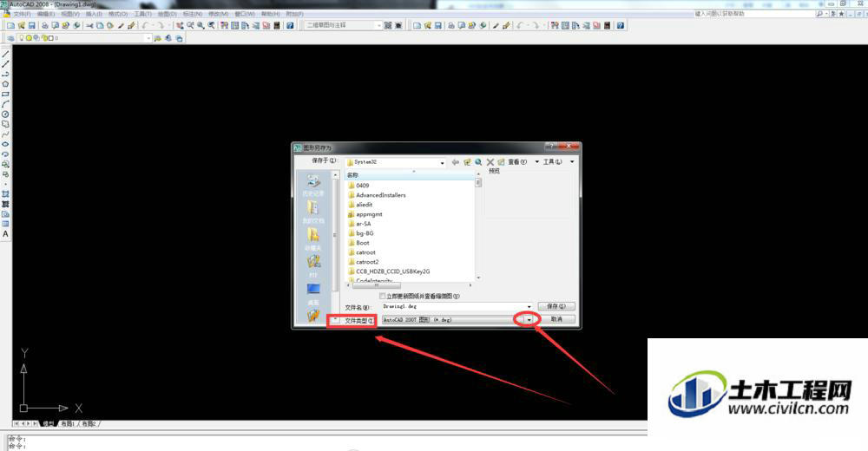Click the back arrow in Save As dialog
Screen dimensions: 868x451
point(455,162)
